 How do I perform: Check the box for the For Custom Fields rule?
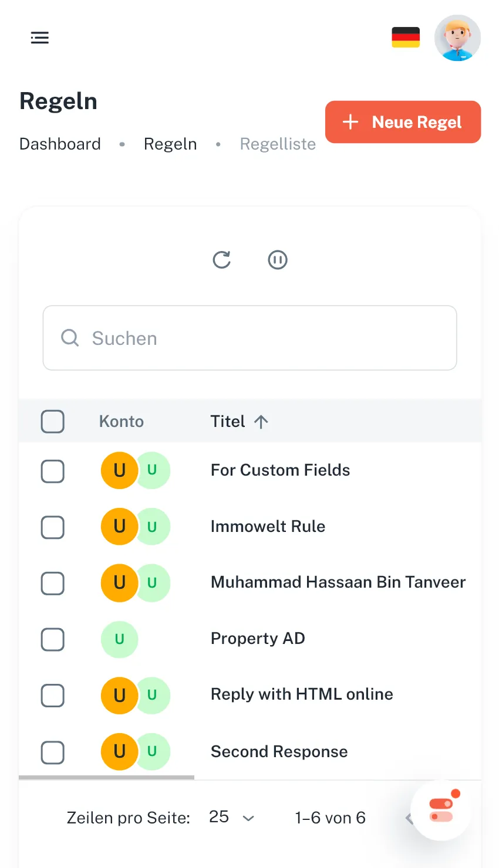pos(53,471)
